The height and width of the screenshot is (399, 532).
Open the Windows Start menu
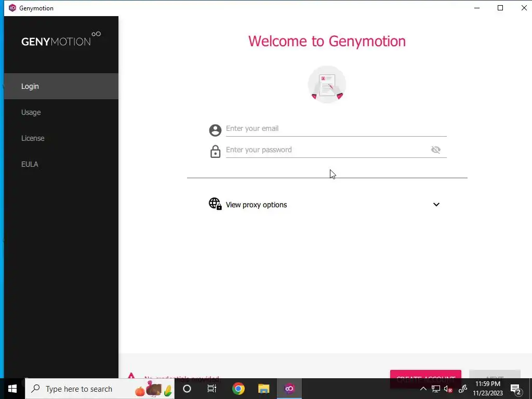click(12, 389)
